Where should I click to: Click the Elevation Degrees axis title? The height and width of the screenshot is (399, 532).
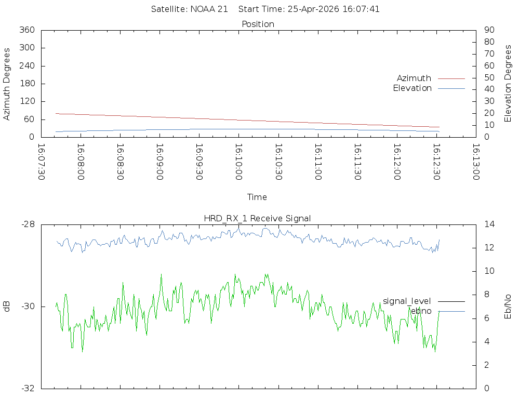508,84
